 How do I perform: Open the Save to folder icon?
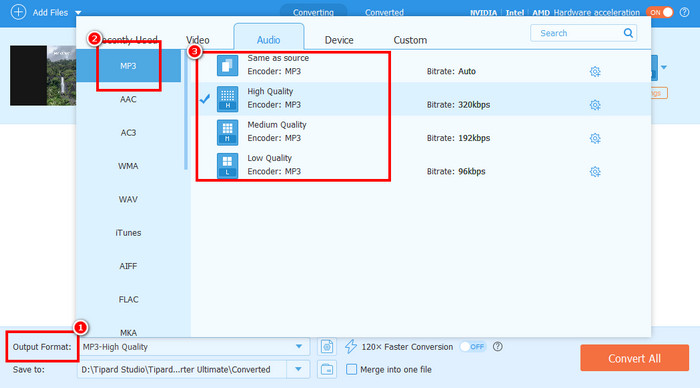tap(327, 369)
